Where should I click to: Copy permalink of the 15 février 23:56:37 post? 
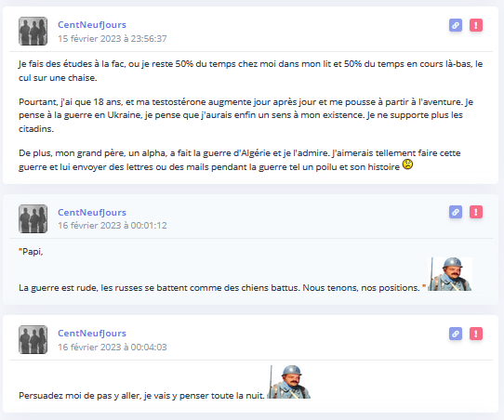tap(456, 25)
